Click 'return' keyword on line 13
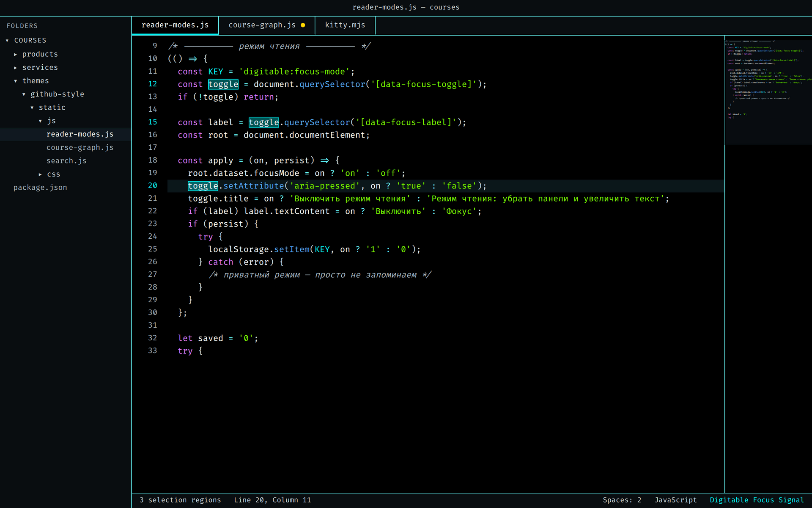The image size is (812, 508). tap(259, 97)
